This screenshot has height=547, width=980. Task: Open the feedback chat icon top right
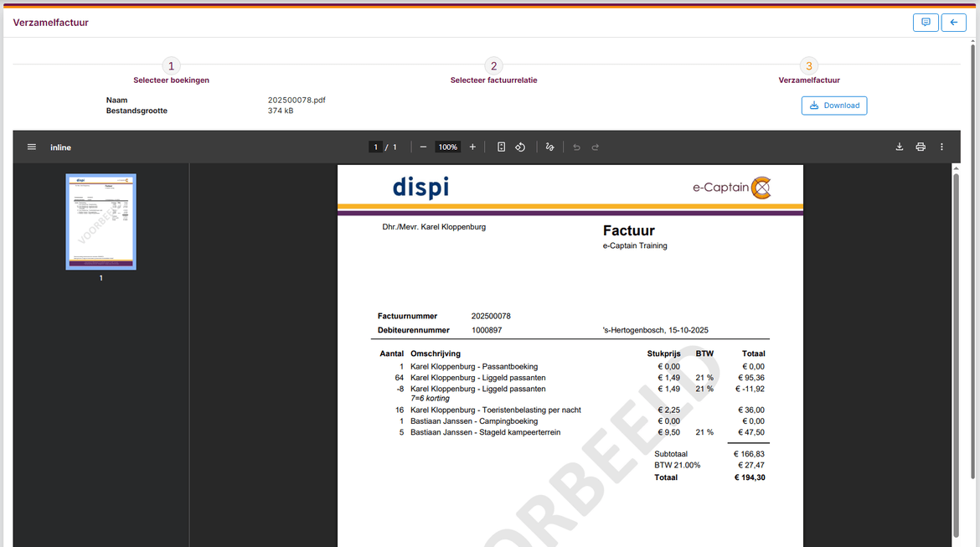926,23
